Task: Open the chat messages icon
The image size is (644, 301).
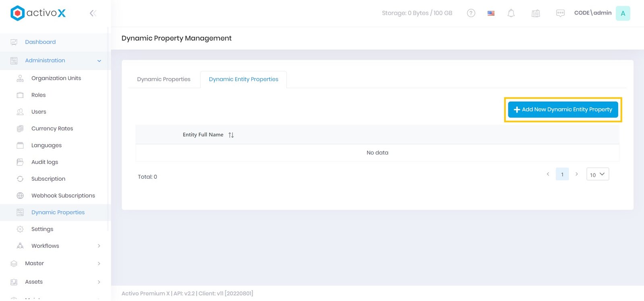Action: 560,13
